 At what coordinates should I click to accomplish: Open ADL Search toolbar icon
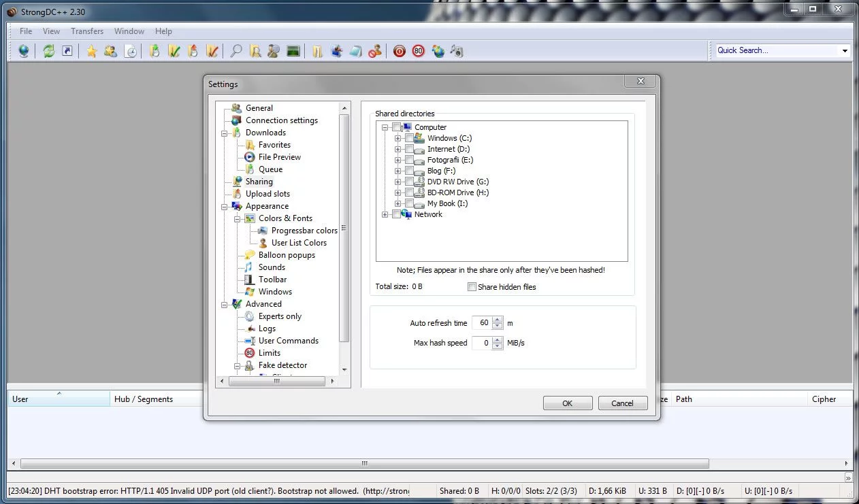coord(255,51)
